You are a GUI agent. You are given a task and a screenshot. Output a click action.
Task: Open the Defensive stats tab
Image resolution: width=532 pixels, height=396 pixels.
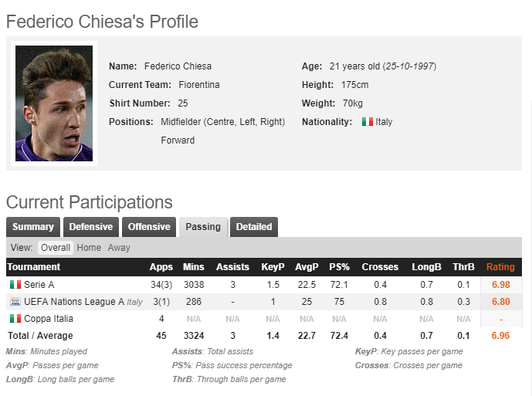point(91,227)
